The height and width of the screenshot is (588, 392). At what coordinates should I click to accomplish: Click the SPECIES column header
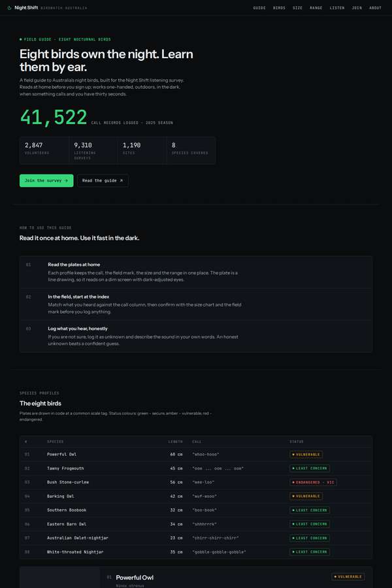pyautogui.click(x=55, y=442)
